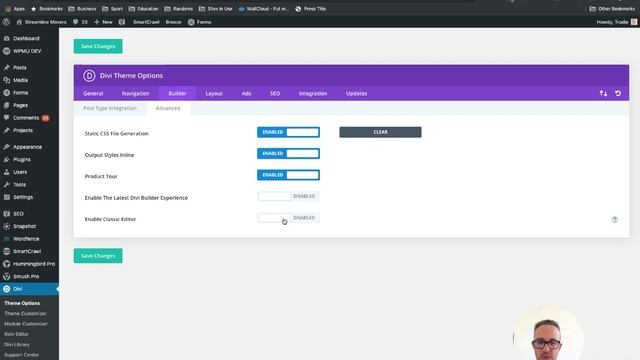Open Theme Options submenu link
Screen dimensions: 640x360
22,303
